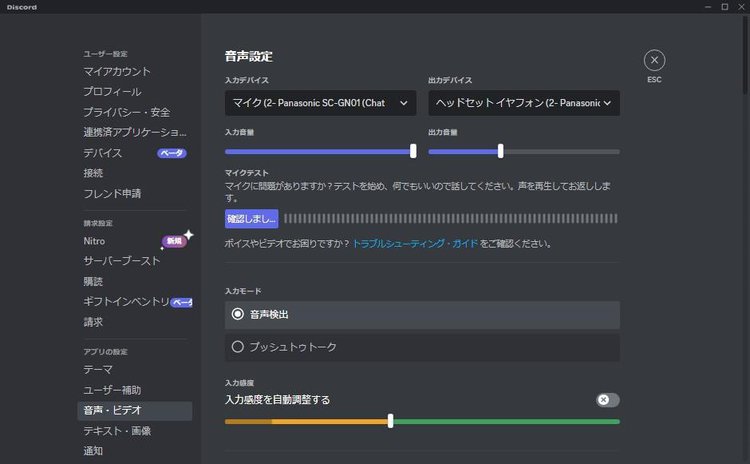The width and height of the screenshot is (750, 464).
Task: Open 出力デバイス headset dropdown
Action: tap(524, 103)
